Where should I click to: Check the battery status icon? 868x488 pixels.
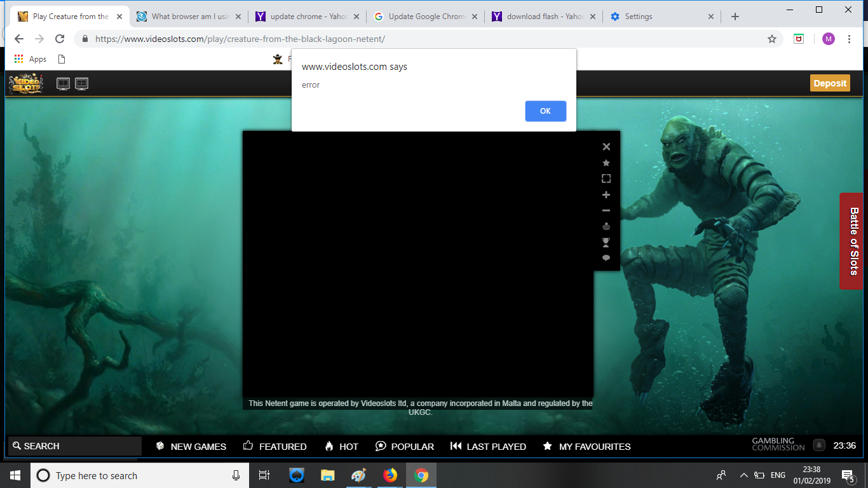point(759,475)
